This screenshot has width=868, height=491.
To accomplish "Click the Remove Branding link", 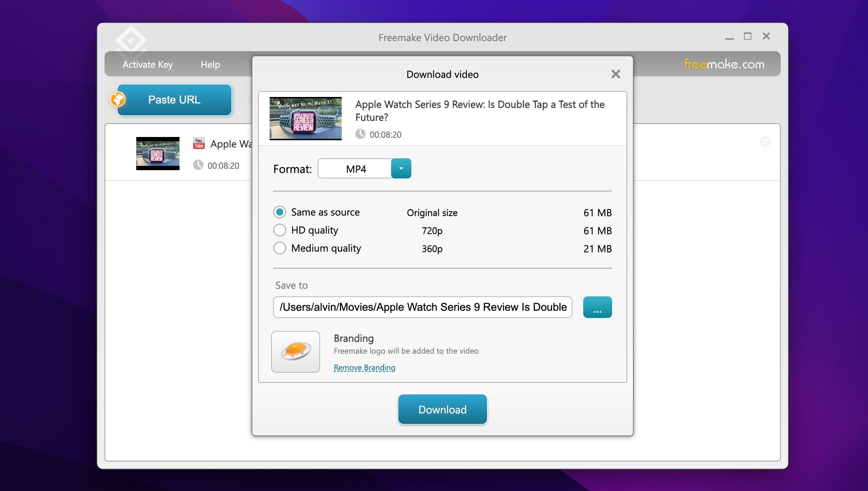I will (x=364, y=367).
